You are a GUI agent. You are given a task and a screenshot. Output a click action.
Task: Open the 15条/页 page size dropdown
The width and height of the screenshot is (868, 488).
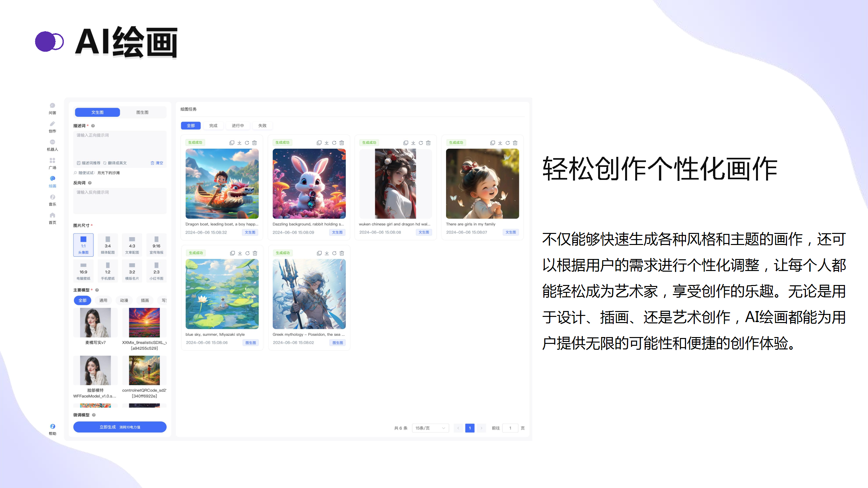pyautogui.click(x=430, y=428)
